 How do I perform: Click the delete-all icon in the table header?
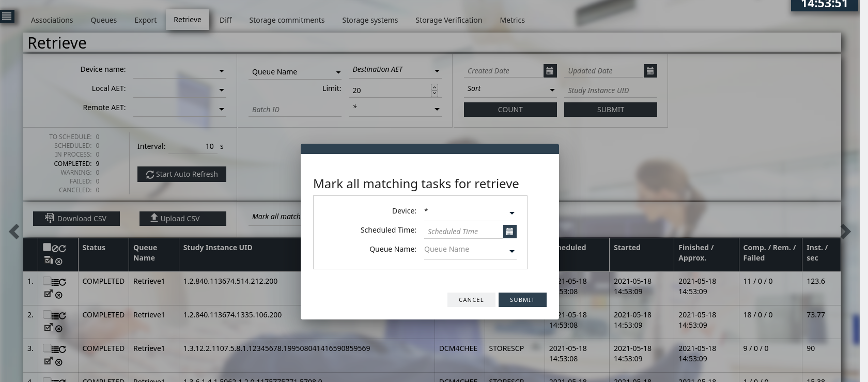pyautogui.click(x=58, y=262)
